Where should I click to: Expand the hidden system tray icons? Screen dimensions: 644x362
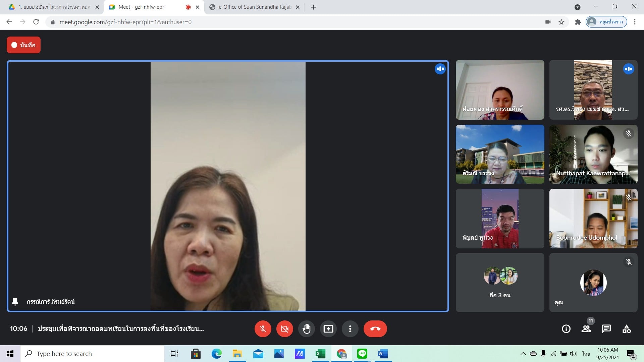point(523,354)
